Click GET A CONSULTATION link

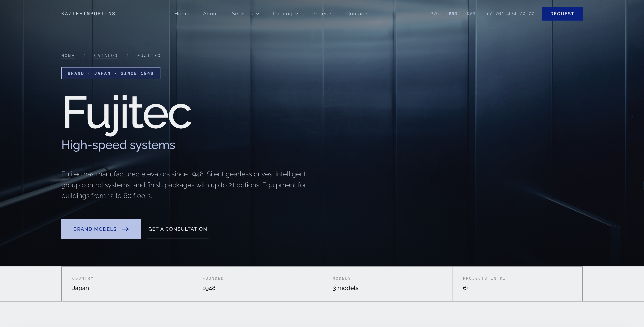click(178, 229)
